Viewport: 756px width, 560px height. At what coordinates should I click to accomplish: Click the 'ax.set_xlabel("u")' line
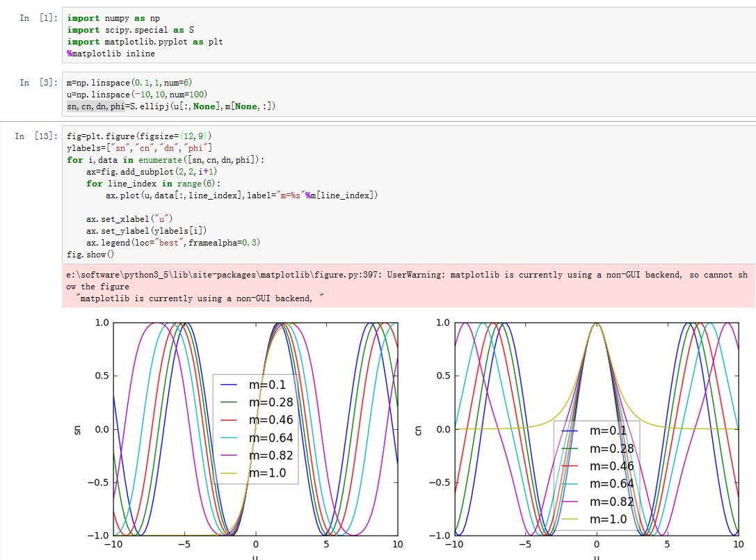[x=129, y=219]
